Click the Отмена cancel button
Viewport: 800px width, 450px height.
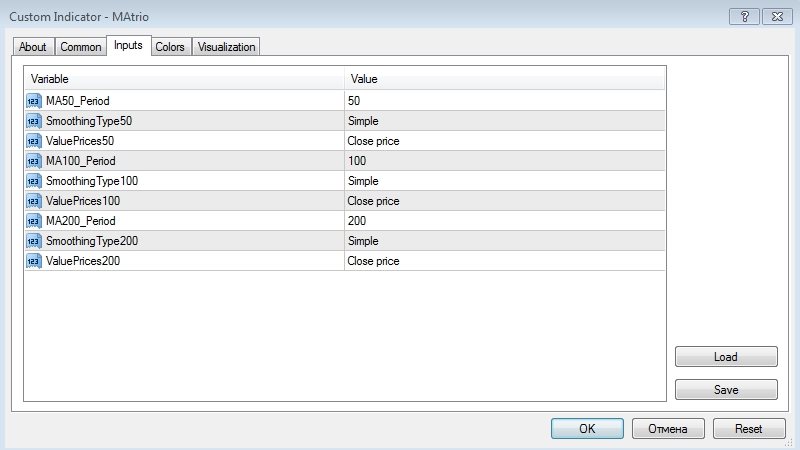668,429
